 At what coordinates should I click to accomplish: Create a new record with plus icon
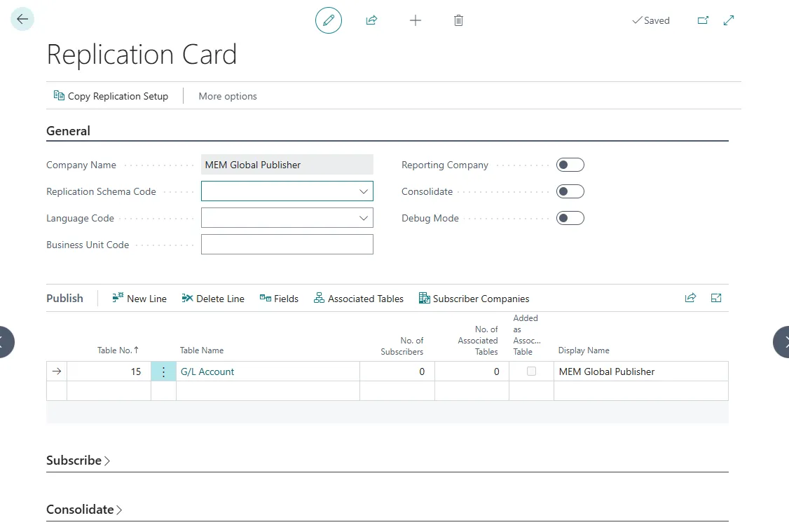tap(415, 20)
